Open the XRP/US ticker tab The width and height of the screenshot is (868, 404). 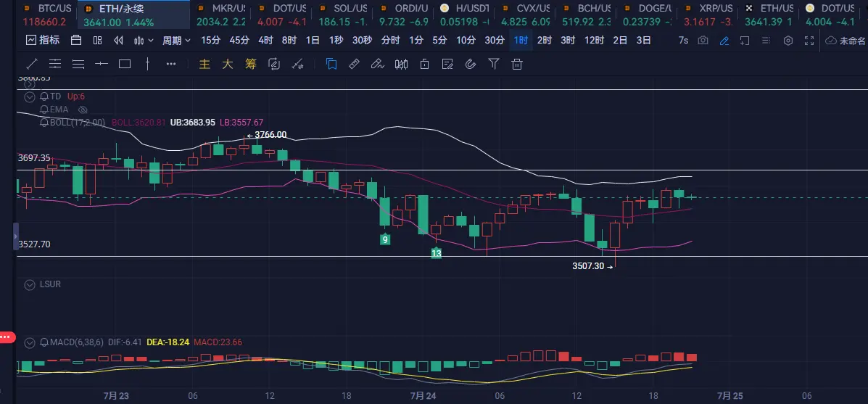click(707, 15)
